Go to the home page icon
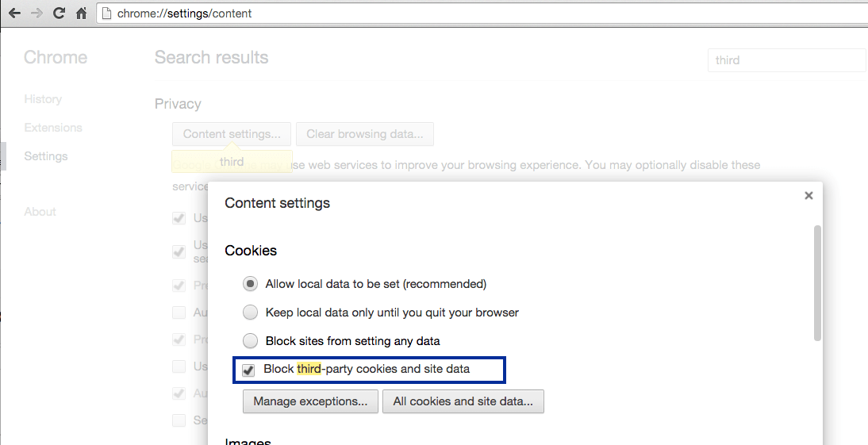Viewport: 868px width, 445px height. click(82, 13)
